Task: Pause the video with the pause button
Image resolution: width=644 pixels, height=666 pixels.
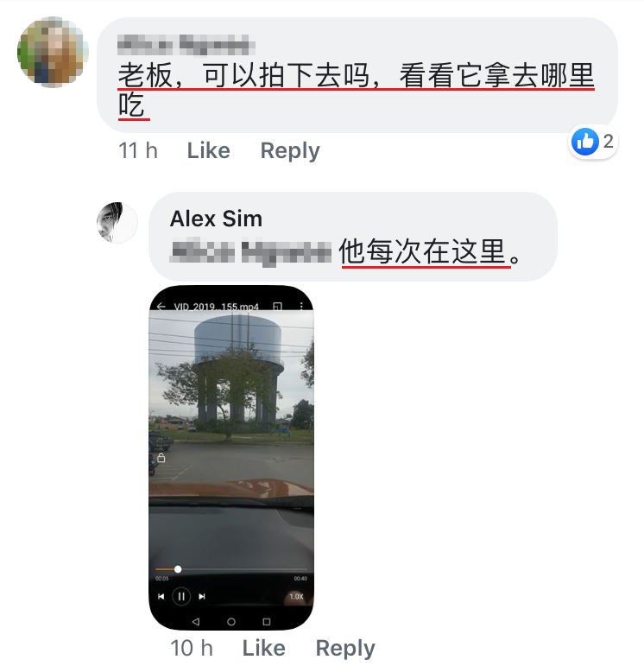Action: 180,596
